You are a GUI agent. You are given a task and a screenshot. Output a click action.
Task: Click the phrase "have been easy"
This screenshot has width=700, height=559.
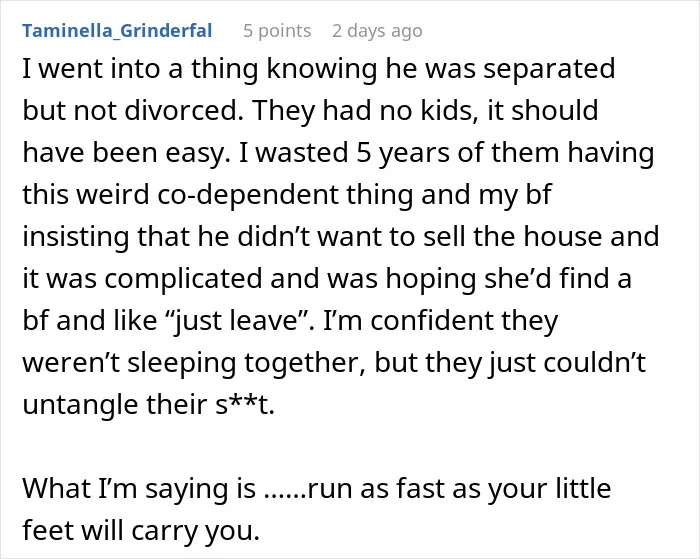tap(123, 152)
